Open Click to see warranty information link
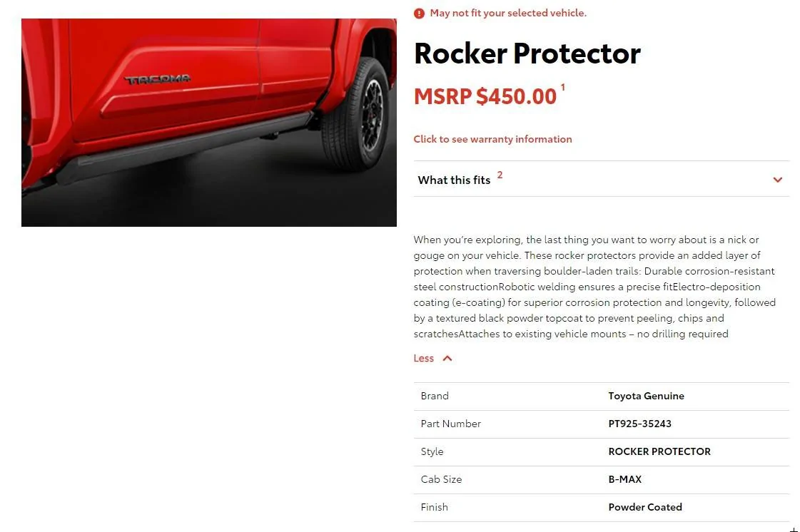This screenshot has width=800, height=532. [x=492, y=139]
